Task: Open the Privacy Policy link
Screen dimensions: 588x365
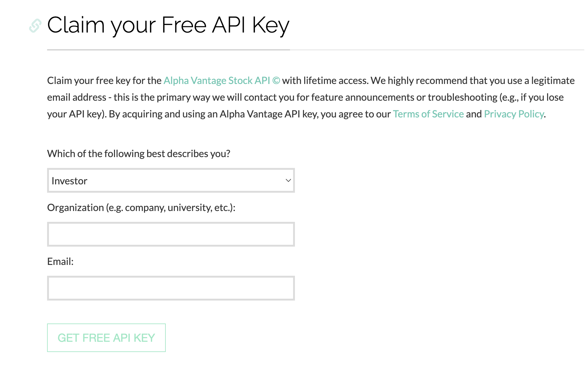Action: pos(514,114)
